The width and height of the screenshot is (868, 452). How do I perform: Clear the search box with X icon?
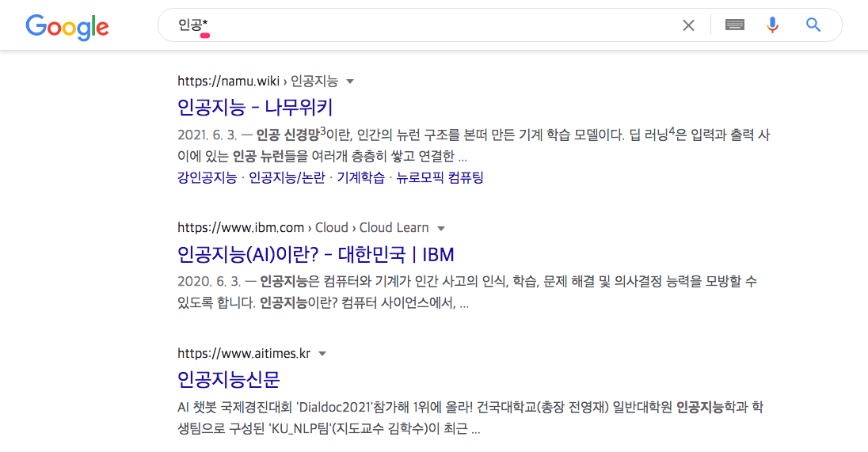(688, 25)
